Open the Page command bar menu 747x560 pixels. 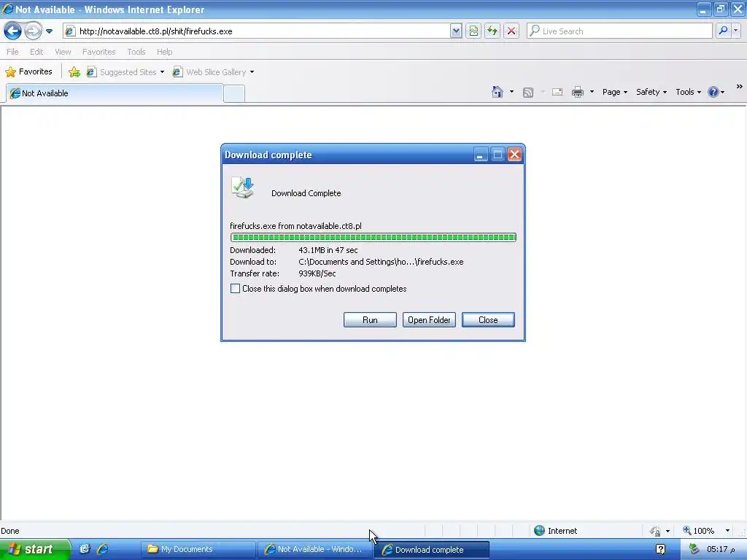614,92
